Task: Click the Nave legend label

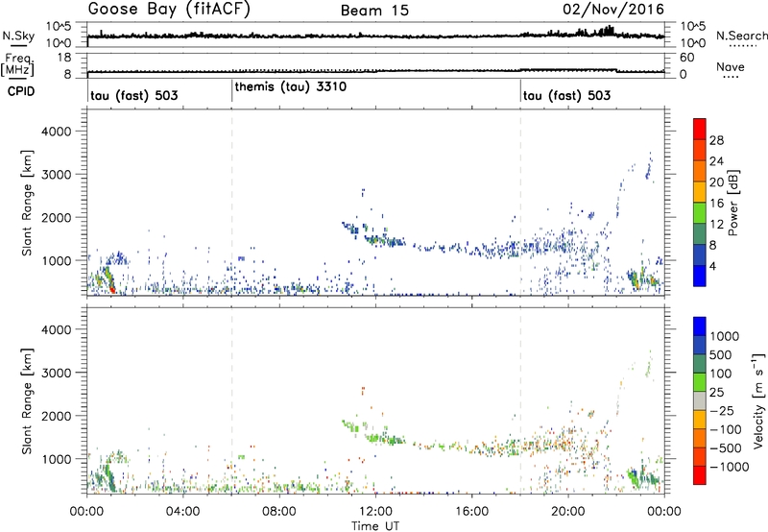Action: [731, 66]
